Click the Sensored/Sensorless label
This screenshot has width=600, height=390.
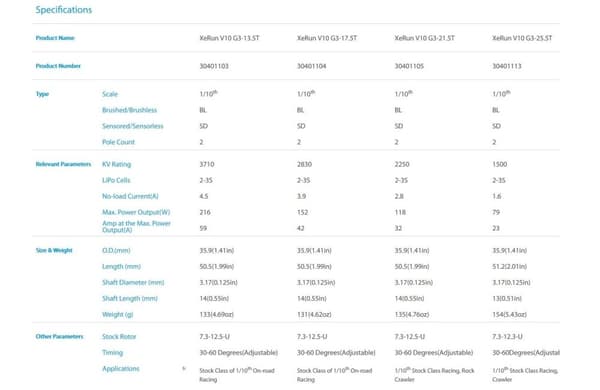[132, 126]
